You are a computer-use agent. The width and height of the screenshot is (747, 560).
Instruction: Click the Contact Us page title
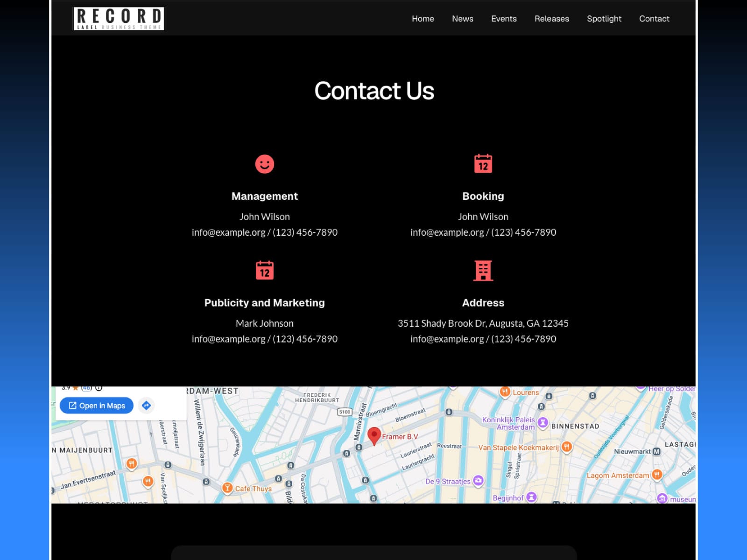tap(374, 91)
